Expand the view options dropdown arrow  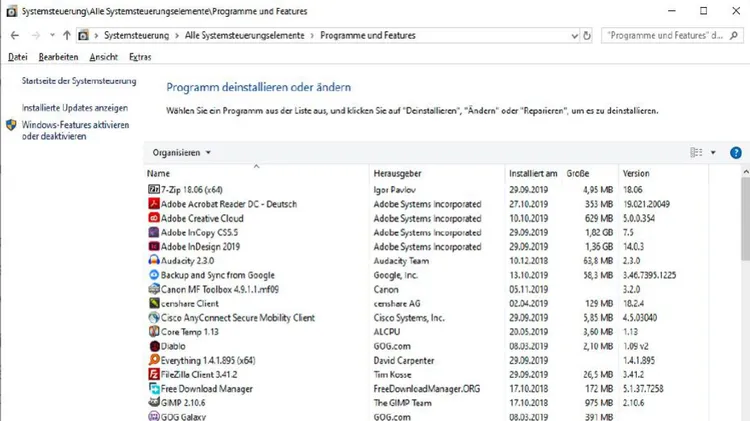coord(713,153)
